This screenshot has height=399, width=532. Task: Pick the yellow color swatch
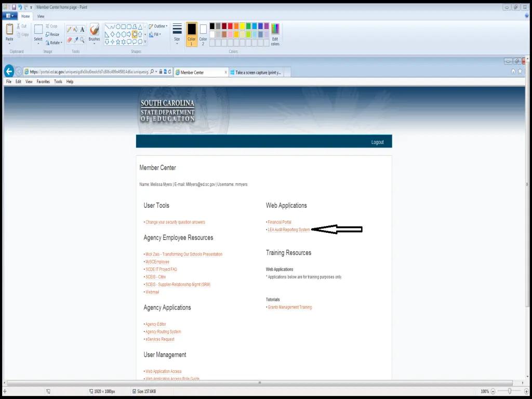pyautogui.click(x=242, y=26)
